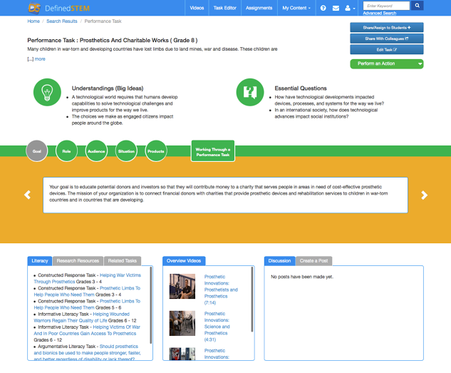451x373 pixels.
Task: Open Advanced Search link
Action: (x=379, y=13)
